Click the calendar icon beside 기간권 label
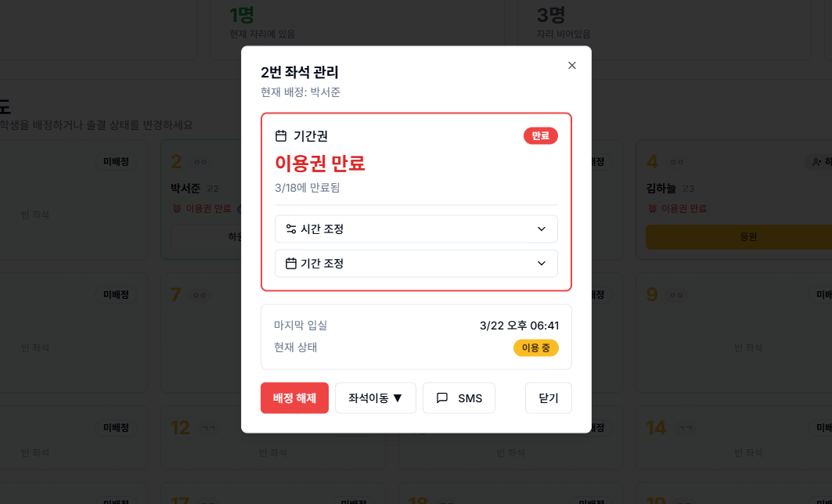The image size is (832, 504). tap(280, 135)
